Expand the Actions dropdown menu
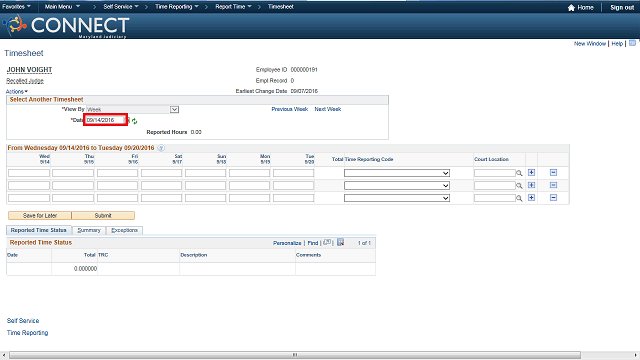Screen dimensions: 640x360 pyautogui.click(x=17, y=91)
